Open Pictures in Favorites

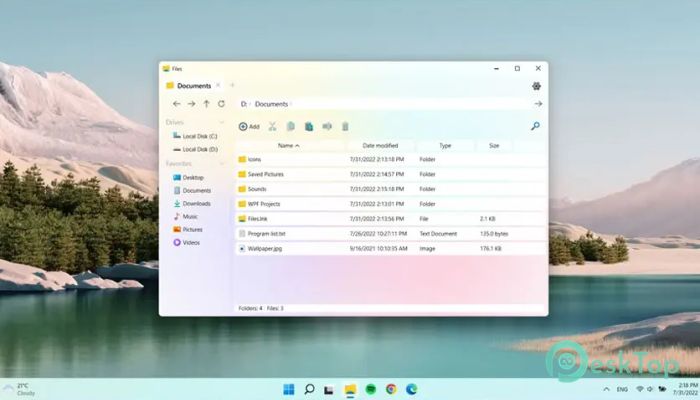coord(188,229)
